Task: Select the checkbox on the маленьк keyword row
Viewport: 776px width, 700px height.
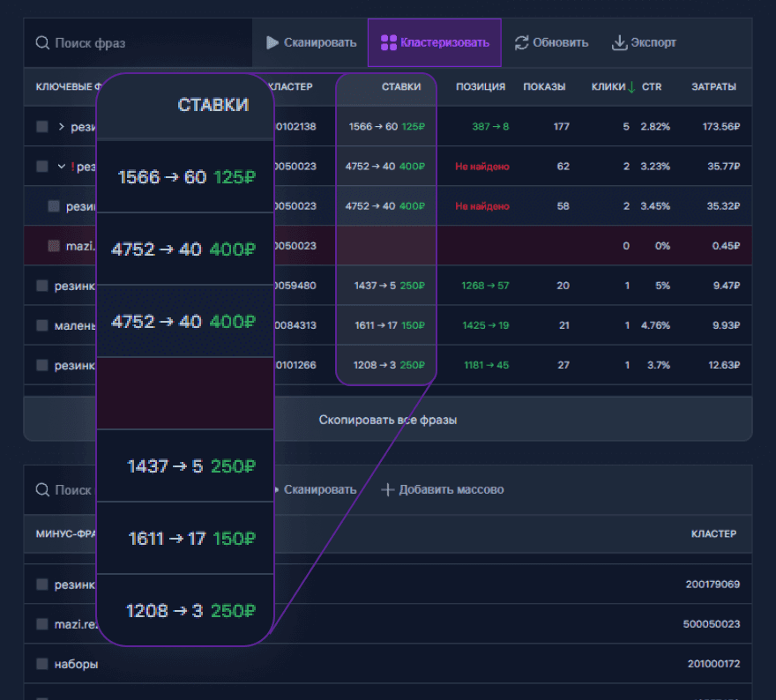Action: click(42, 325)
